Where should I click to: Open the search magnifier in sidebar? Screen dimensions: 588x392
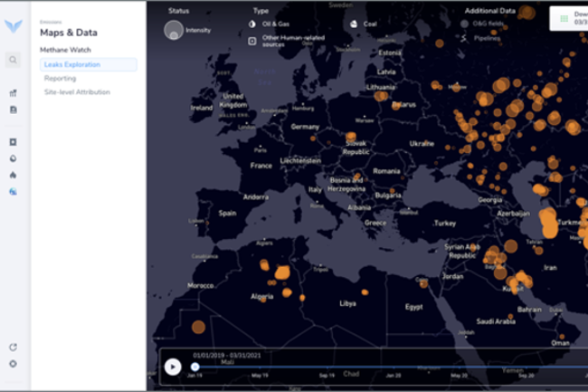point(14,60)
